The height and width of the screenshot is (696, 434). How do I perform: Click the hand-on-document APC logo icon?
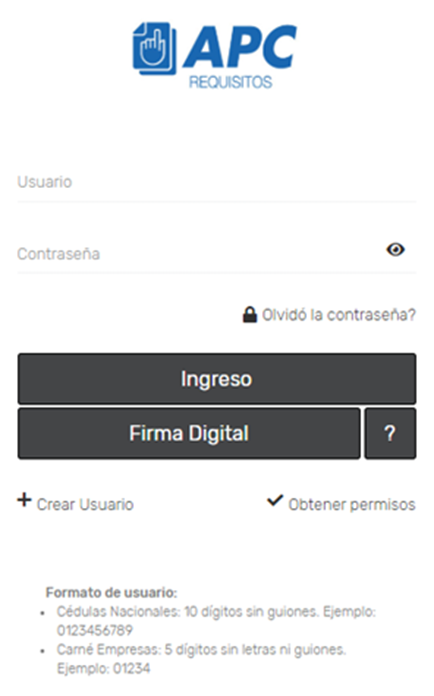click(x=154, y=48)
